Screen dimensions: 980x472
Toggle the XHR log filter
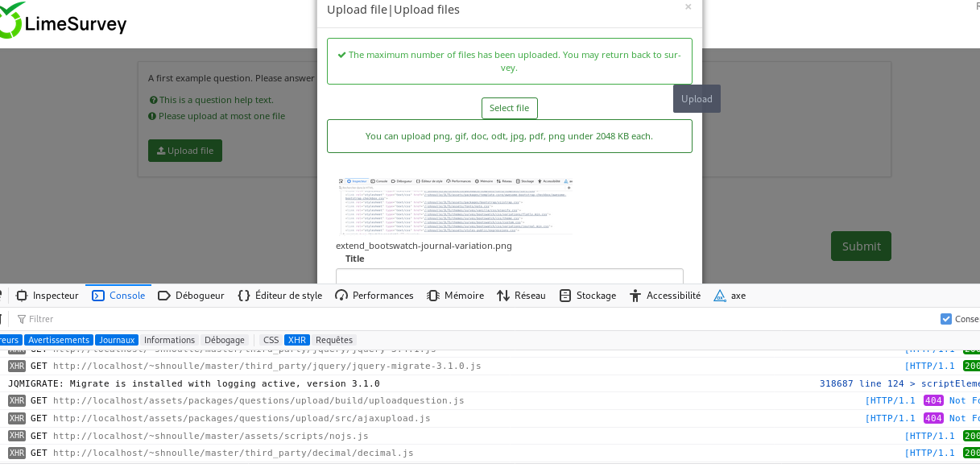click(x=296, y=340)
